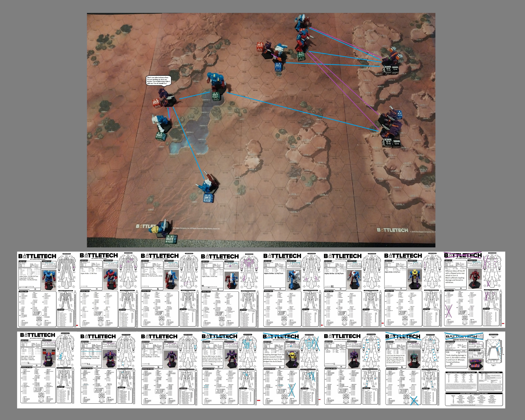Select "Alpha Strike: 23(29R) Ht/Turn" on Atlas sheet
525x420 pixels.
coord(29,276)
